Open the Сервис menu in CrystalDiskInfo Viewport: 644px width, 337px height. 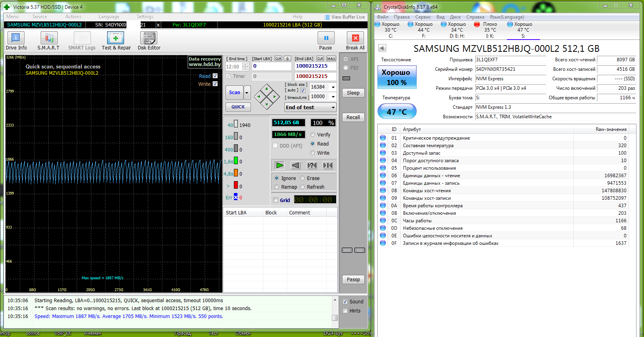tap(423, 17)
